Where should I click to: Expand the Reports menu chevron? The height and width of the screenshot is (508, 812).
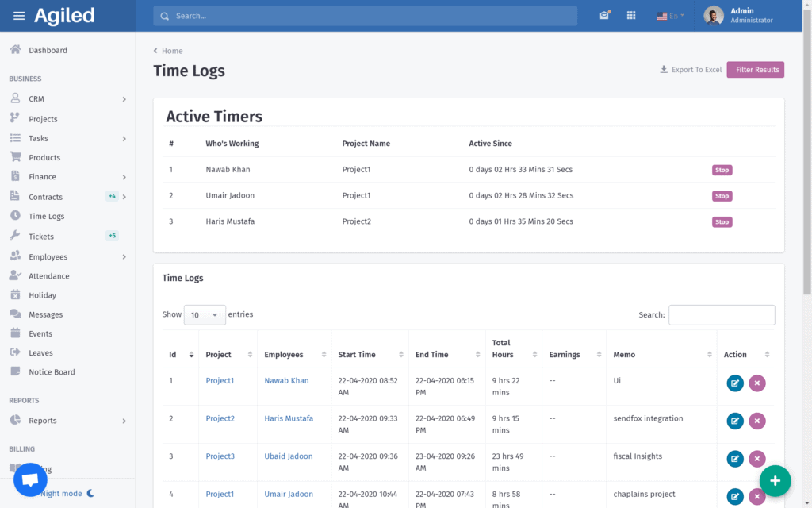(124, 421)
